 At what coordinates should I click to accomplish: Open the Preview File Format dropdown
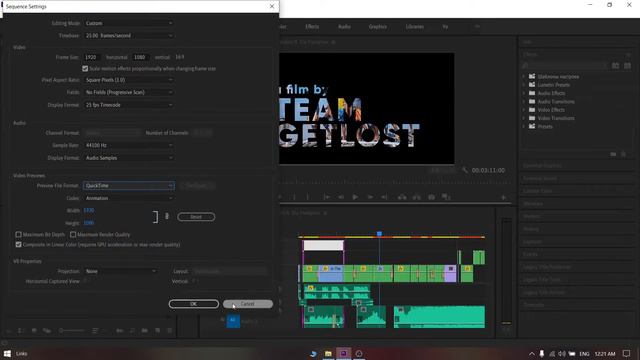point(129,186)
